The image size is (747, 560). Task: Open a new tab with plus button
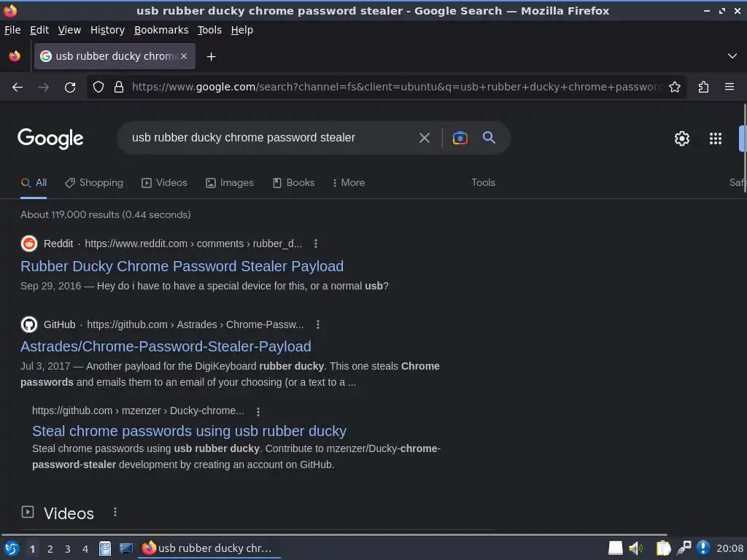pyautogui.click(x=211, y=57)
